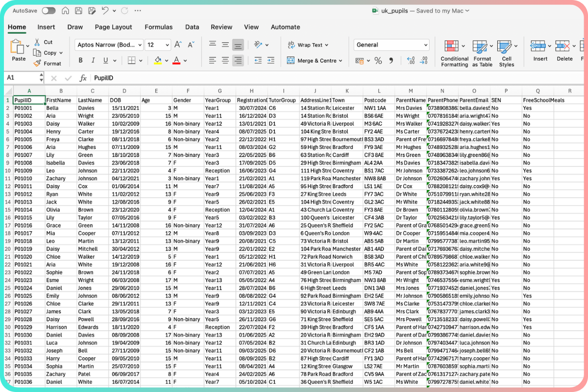The image size is (588, 392).
Task: Click the Undo arrow icon
Action: point(104,11)
